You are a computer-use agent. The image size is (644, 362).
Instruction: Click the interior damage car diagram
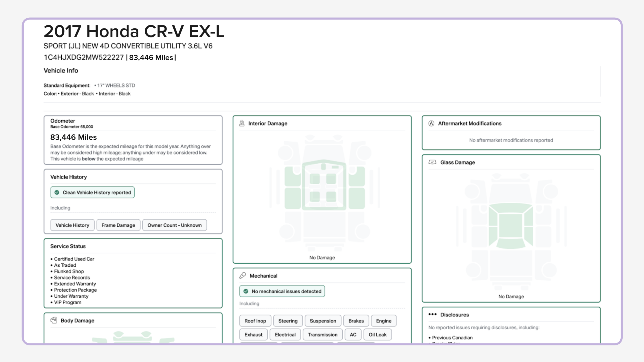pos(325,192)
